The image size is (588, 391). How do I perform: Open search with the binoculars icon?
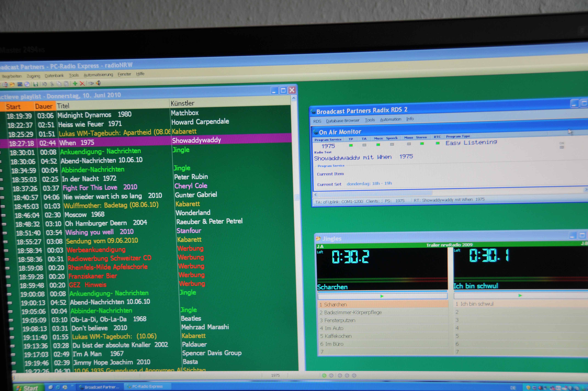(x=91, y=83)
